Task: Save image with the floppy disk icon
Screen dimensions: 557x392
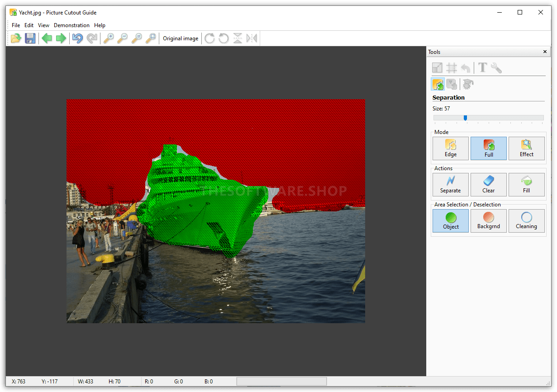Action: (x=30, y=38)
